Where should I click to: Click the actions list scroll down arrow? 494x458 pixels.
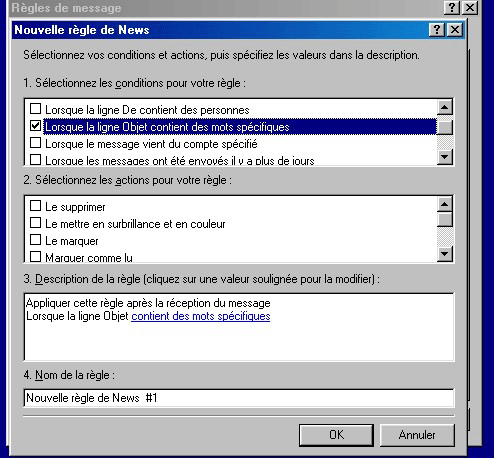pos(444,254)
